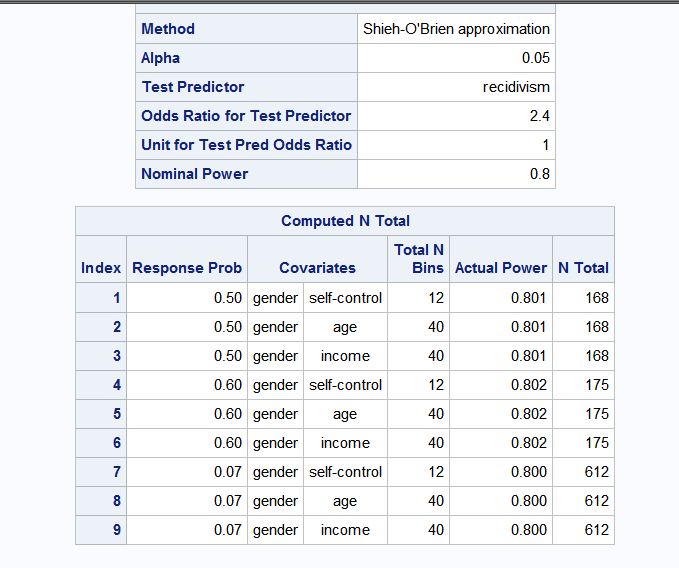
Task: Click the "recidivism" value cell
Action: click(x=516, y=87)
